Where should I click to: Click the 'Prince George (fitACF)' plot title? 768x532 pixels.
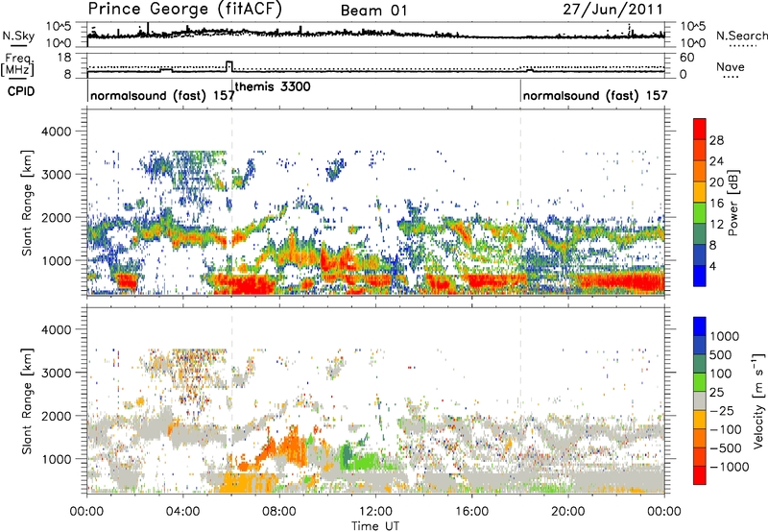click(x=184, y=10)
